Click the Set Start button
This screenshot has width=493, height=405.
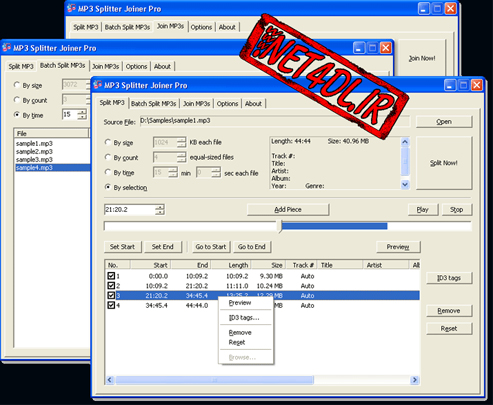click(122, 247)
